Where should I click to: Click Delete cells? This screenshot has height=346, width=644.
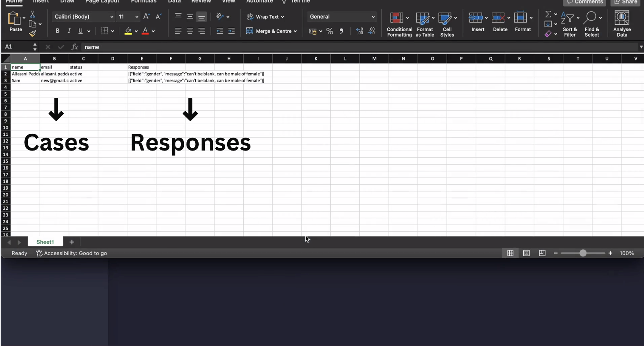pos(500,22)
